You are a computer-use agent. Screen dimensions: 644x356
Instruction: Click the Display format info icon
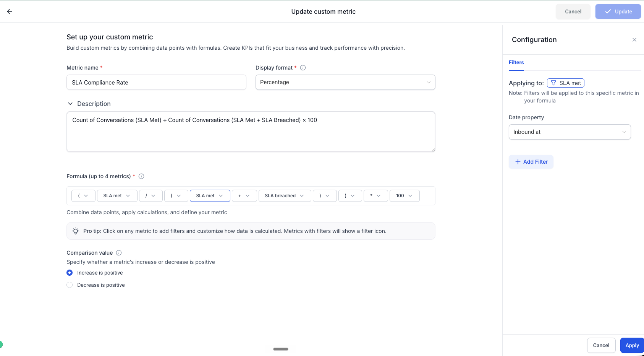coord(303,68)
